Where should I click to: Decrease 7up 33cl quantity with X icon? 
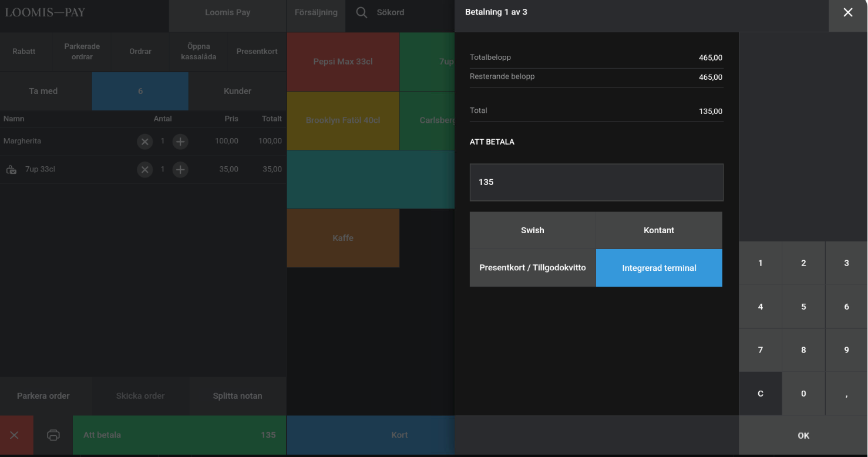[x=144, y=170]
